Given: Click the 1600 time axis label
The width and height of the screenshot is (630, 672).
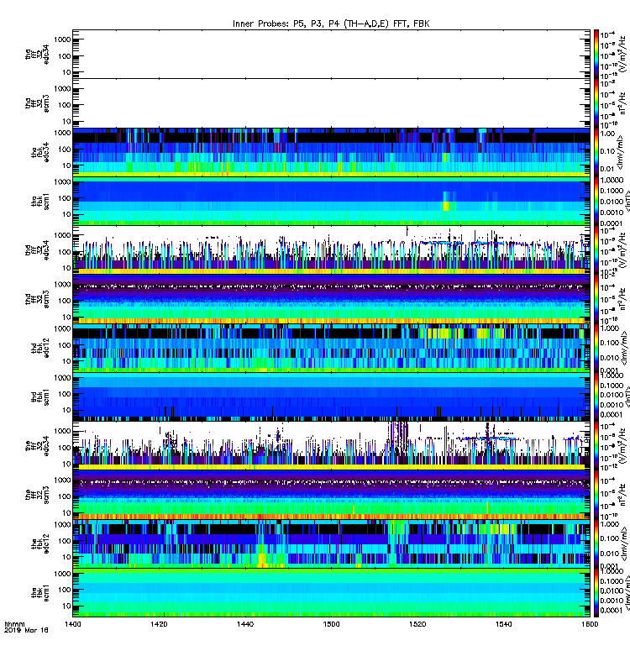Looking at the screenshot, I should [x=590, y=624].
